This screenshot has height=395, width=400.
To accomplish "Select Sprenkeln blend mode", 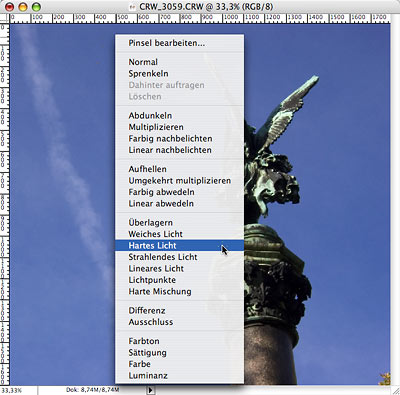I will 179,74.
